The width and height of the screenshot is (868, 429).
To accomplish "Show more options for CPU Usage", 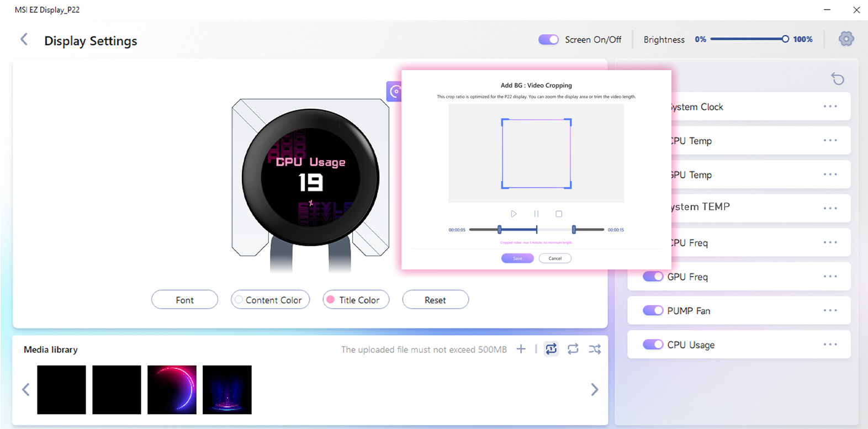I will pos(830,345).
